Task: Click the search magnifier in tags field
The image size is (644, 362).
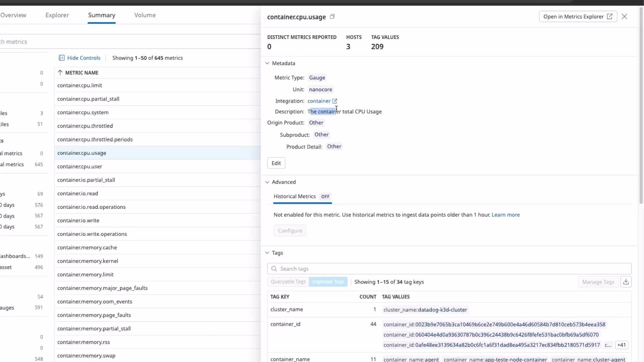Action: pyautogui.click(x=274, y=269)
